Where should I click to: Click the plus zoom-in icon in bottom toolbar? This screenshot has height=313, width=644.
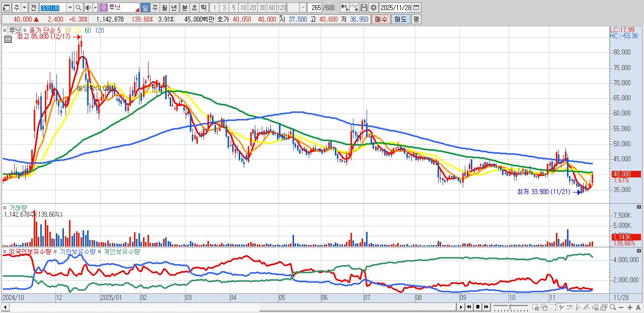pos(630,307)
